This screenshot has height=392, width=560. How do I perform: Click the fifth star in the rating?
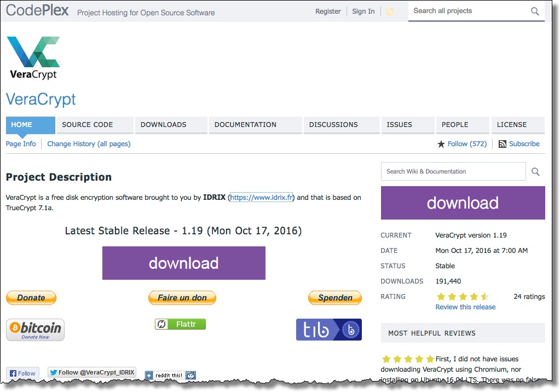pos(485,296)
